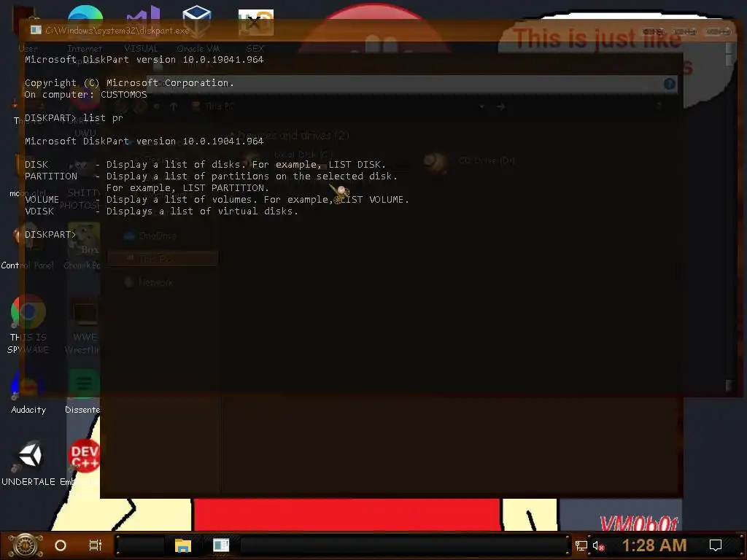The height and width of the screenshot is (560, 747).
Task: Select Network in Explorer's navigation pane
Action: (149, 282)
